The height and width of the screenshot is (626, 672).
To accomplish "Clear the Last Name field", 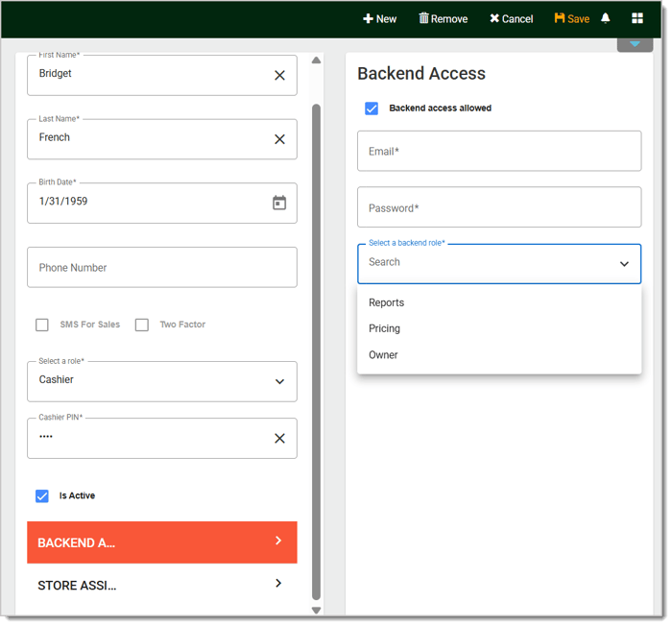I will pos(279,139).
